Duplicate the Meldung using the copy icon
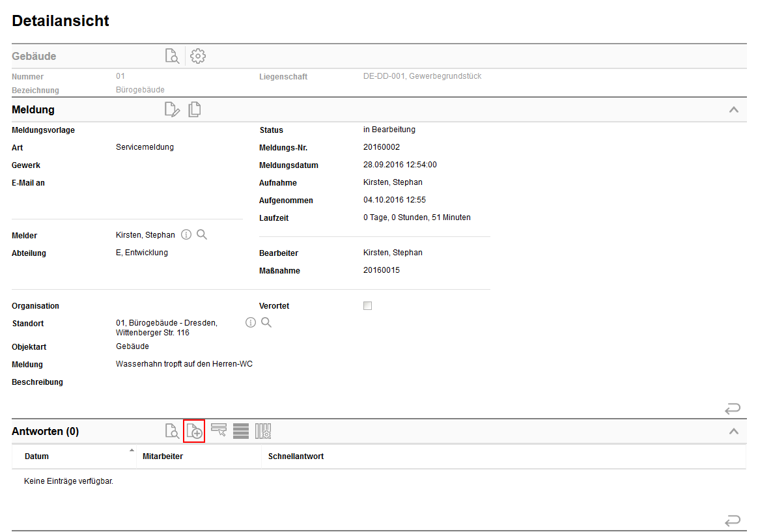The height and width of the screenshot is (532, 758). coord(194,109)
